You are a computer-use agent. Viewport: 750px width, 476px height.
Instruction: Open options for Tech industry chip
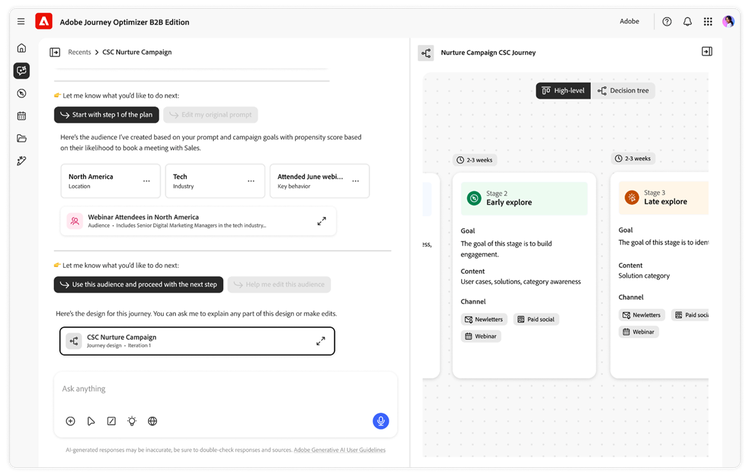click(x=251, y=181)
